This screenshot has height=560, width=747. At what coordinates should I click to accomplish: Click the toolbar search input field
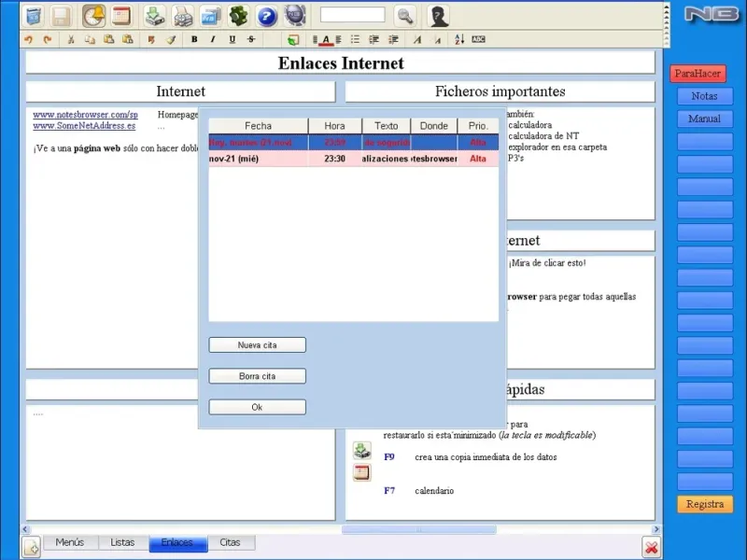pos(353,15)
